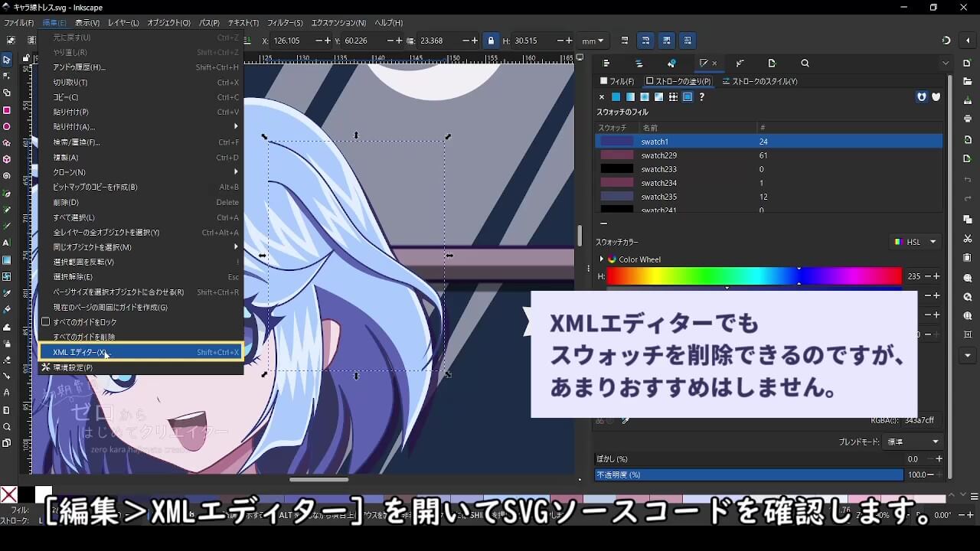
Task: Open the HSL color mode dropdown
Action: pyautogui.click(x=916, y=242)
